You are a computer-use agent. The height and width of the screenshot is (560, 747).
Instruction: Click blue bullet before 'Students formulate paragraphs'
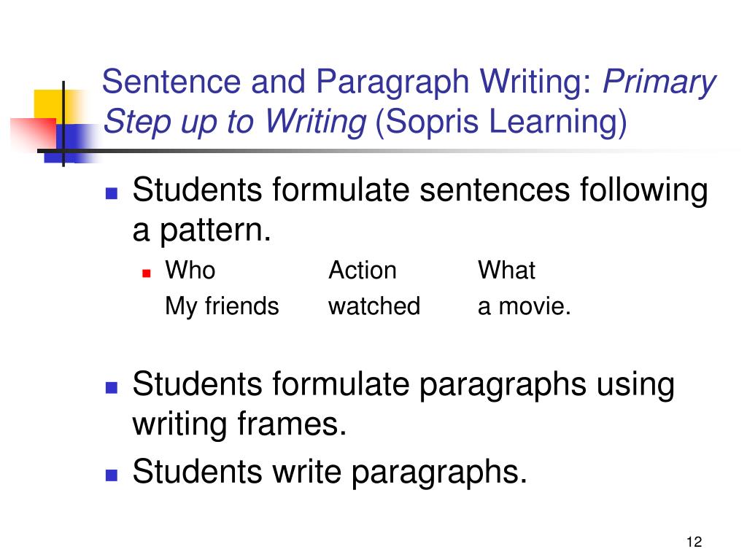point(112,387)
